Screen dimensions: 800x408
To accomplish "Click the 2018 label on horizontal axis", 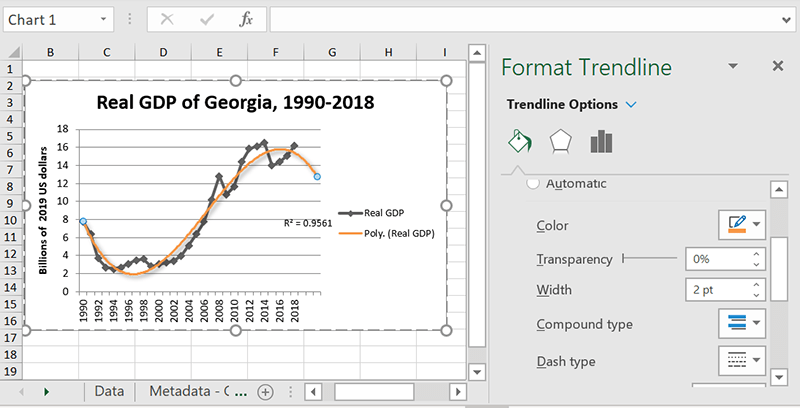I will tap(295, 310).
